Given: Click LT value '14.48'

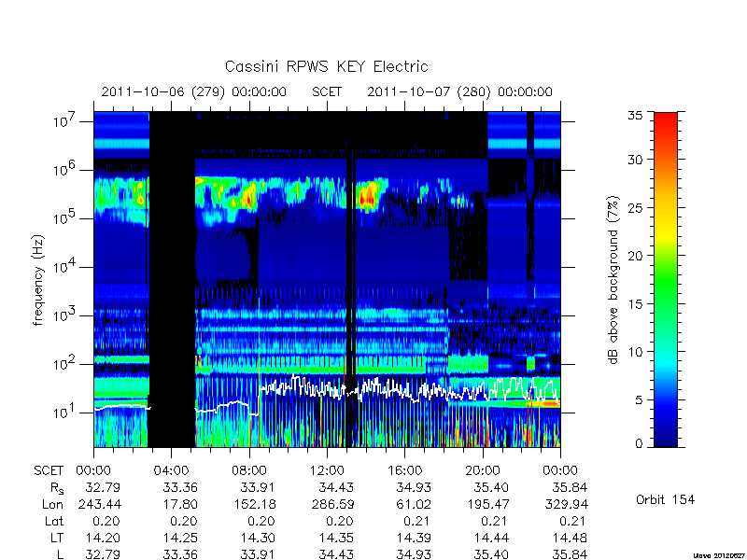Looking at the screenshot, I should 570,539.
